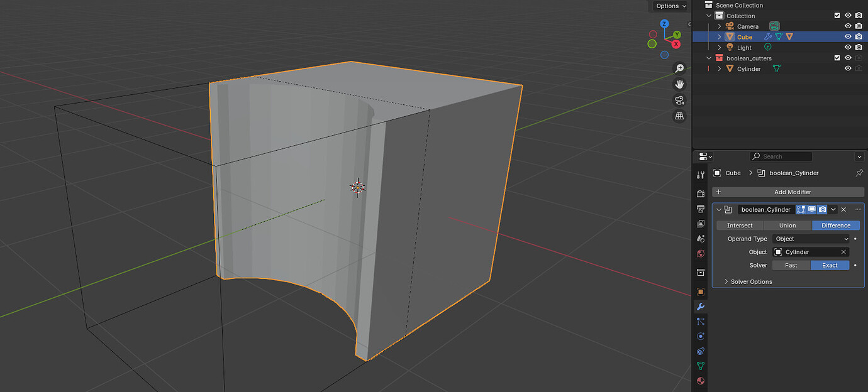Image resolution: width=868 pixels, height=392 pixels.
Task: Open the Object properties tab
Action: click(x=701, y=291)
